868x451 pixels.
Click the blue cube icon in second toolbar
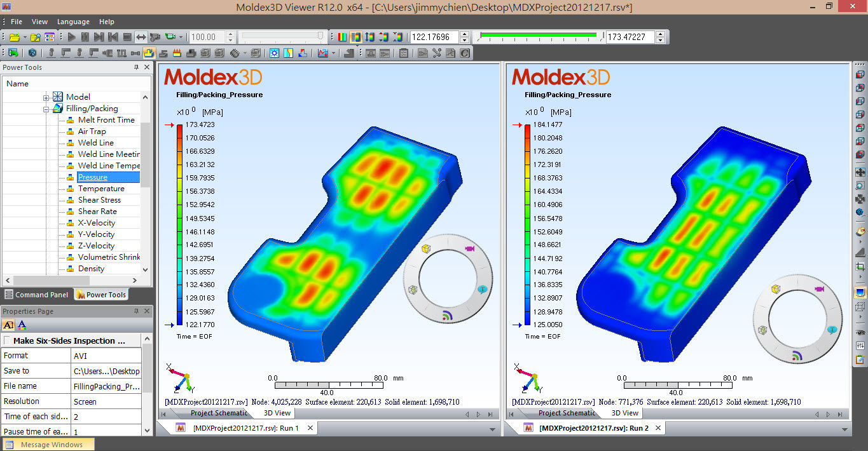pyautogui.click(x=32, y=53)
